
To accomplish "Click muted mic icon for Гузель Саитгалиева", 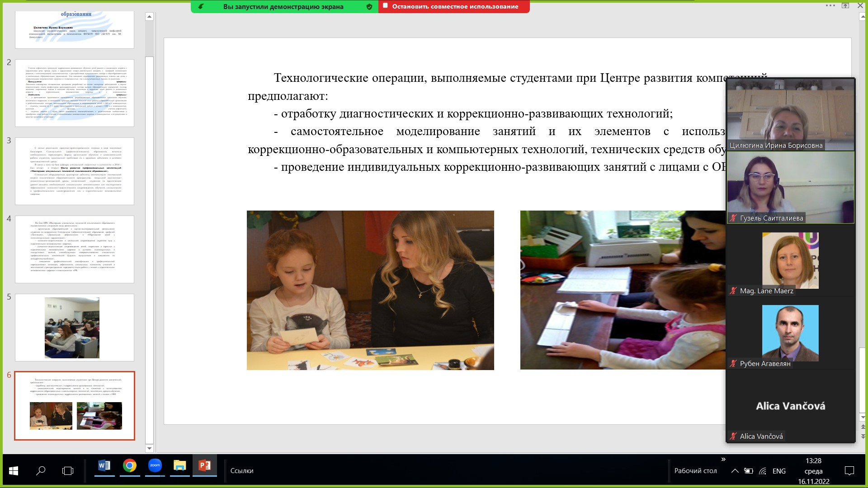I will point(733,218).
